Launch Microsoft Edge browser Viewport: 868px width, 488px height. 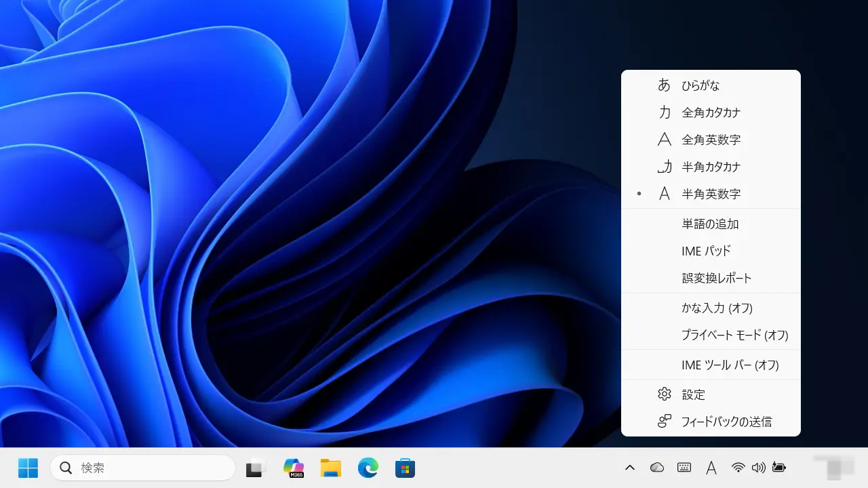pos(368,468)
